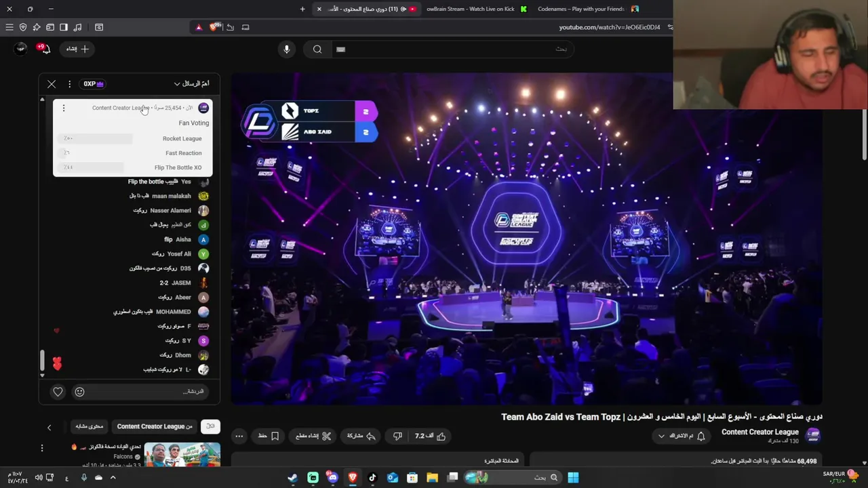This screenshot has height=488, width=868.
Task: Open the Subscribed notification bell dropdown
Action: [x=682, y=436]
